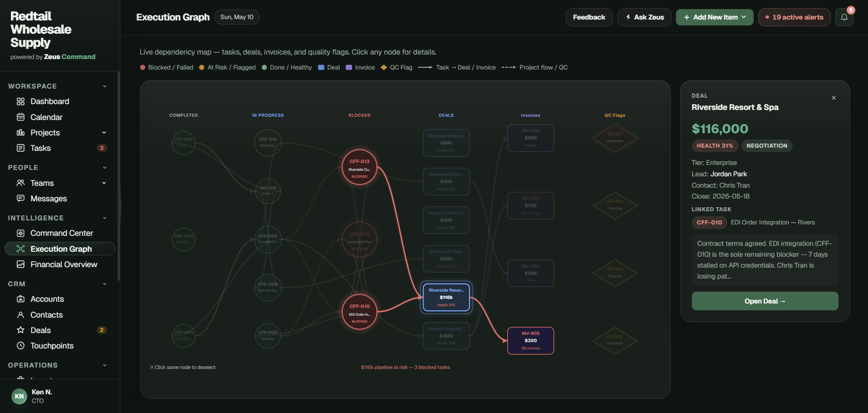Image resolution: width=868 pixels, height=413 pixels.
Task: Select in-progress node CFF-009
Action: (268, 239)
